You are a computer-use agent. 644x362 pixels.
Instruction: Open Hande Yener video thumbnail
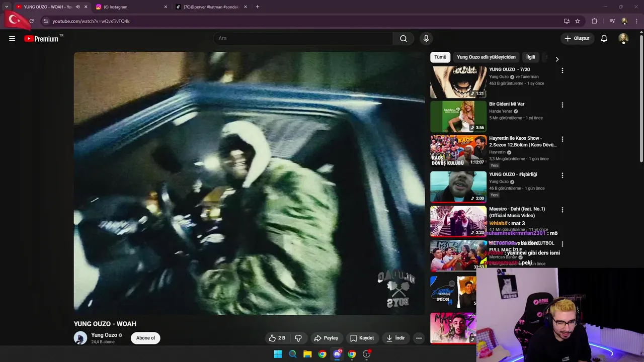pos(458,117)
